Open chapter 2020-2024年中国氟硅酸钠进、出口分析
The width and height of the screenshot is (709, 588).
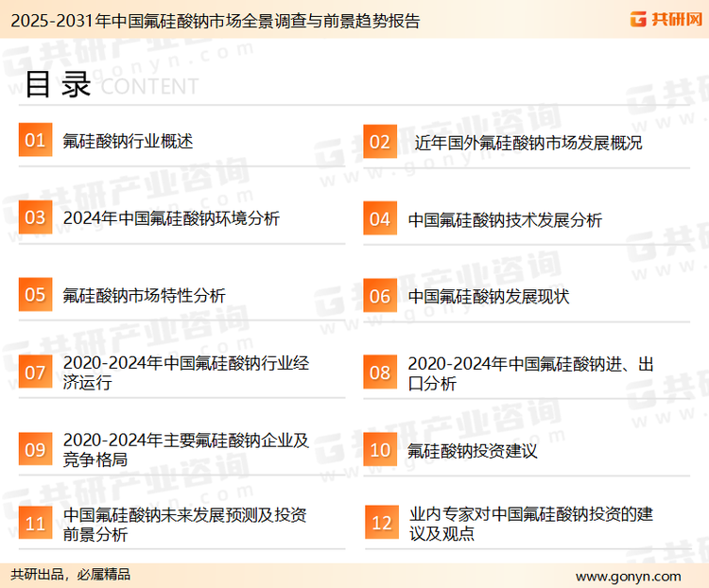click(531, 373)
